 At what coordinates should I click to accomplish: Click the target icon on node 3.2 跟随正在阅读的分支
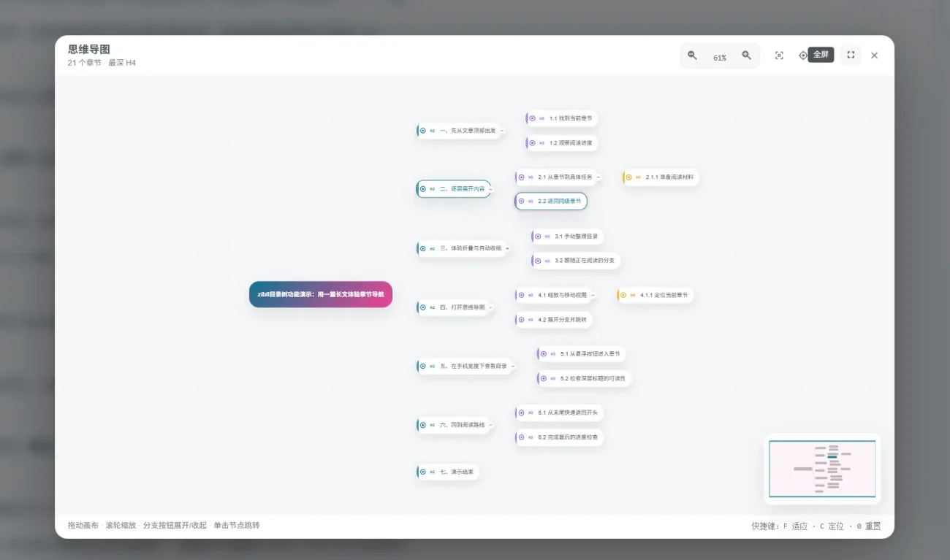(538, 261)
